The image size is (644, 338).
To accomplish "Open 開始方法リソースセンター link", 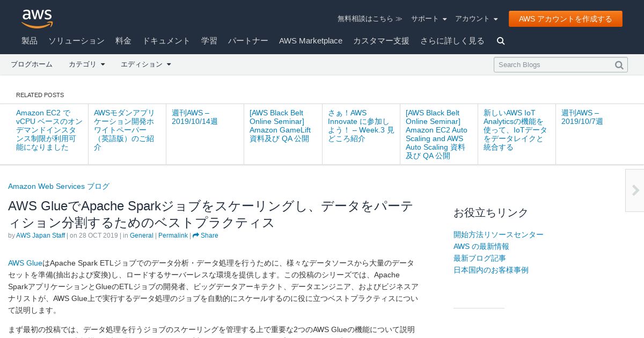I will (x=499, y=234).
